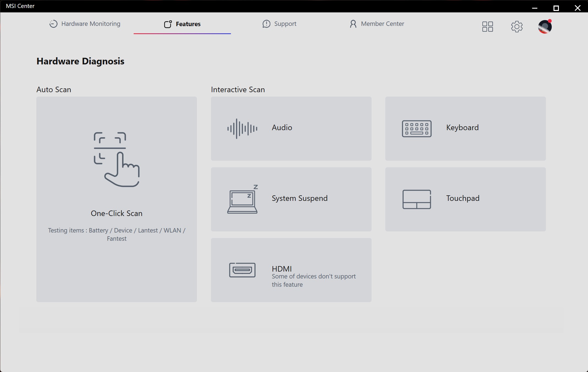The height and width of the screenshot is (372, 588).
Task: Open the settings gear icon
Action: pos(517,27)
